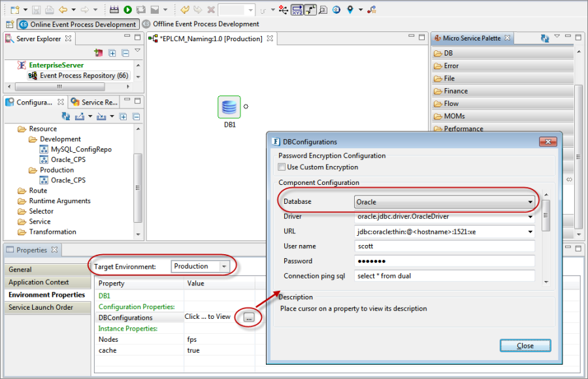Click the Close button in DBConfigurations dialog
The image size is (588, 379).
pyautogui.click(x=525, y=346)
